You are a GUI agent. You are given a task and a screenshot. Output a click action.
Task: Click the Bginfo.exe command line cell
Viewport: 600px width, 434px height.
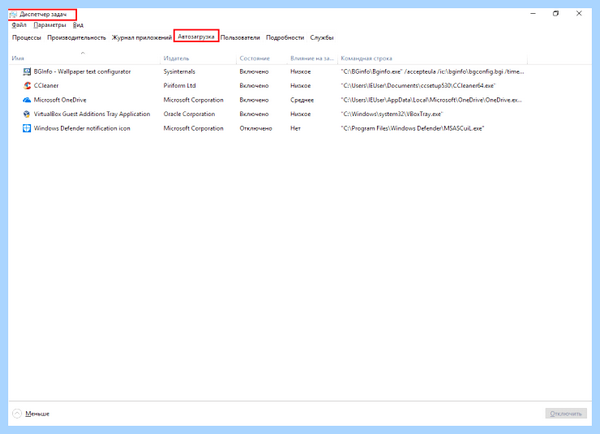coord(432,72)
